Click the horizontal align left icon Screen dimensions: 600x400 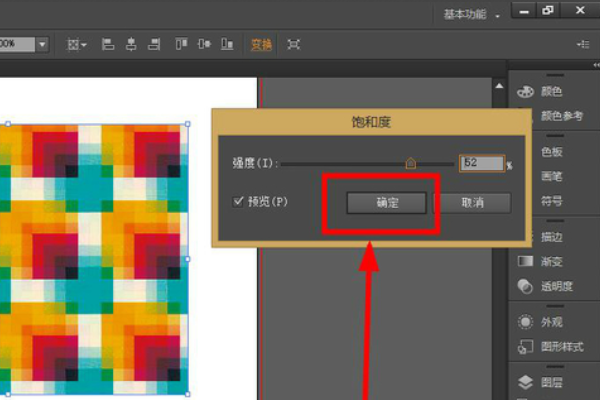(x=106, y=44)
